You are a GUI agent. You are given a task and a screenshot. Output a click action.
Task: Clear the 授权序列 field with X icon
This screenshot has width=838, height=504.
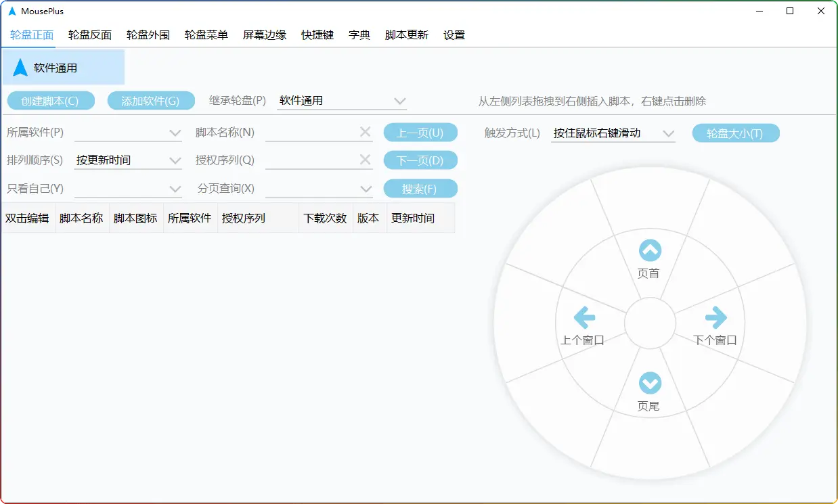pyautogui.click(x=365, y=160)
